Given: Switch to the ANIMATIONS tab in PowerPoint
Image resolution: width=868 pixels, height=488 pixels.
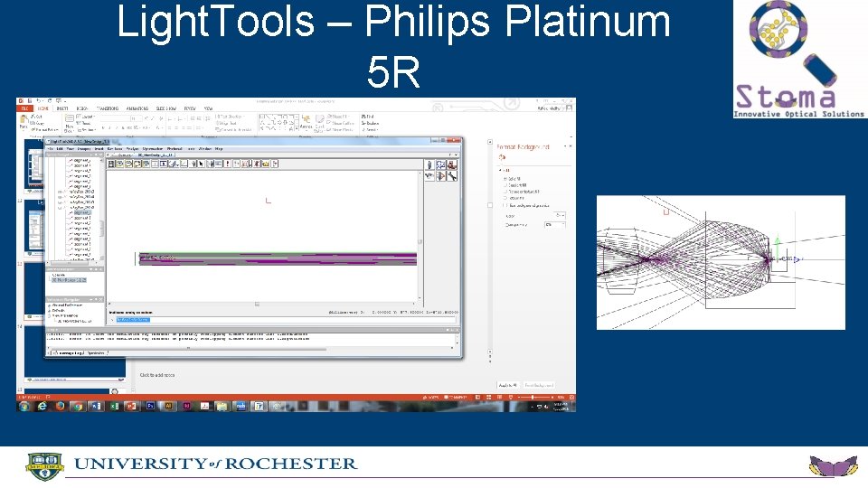Looking at the screenshot, I should click(x=137, y=109).
